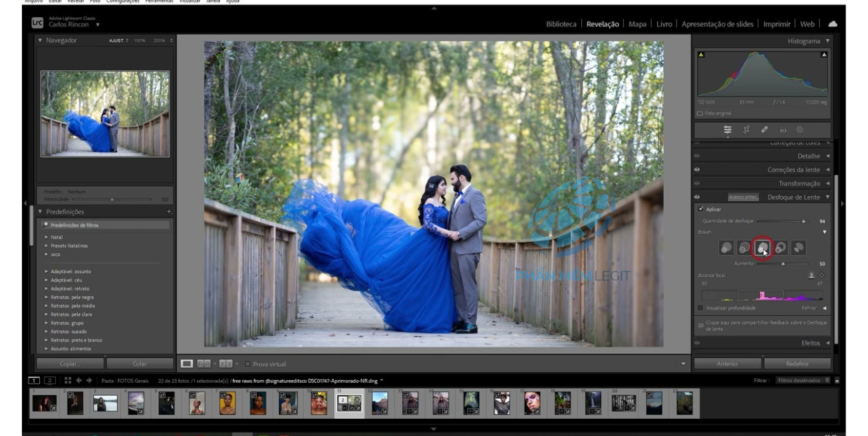The height and width of the screenshot is (436, 868).
Task: Collapse the Navegador panel
Action: 40,41
